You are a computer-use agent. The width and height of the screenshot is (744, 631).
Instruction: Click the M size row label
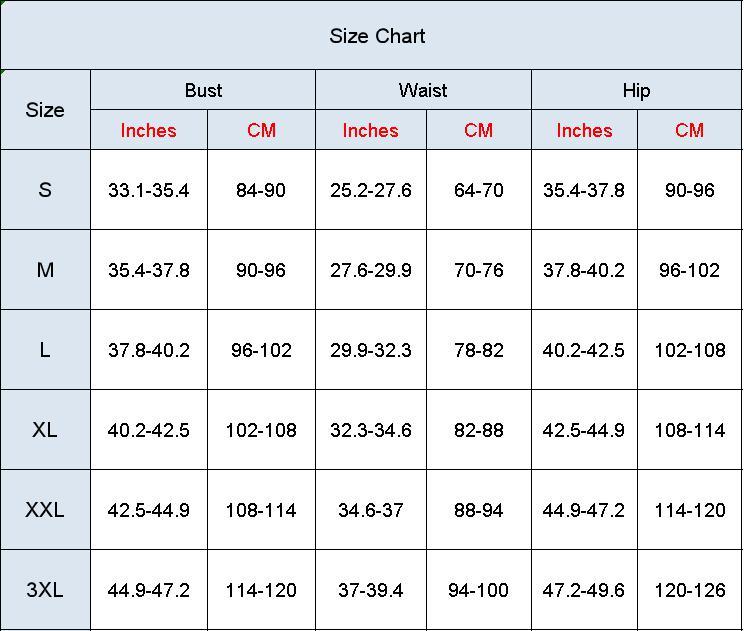click(x=45, y=270)
